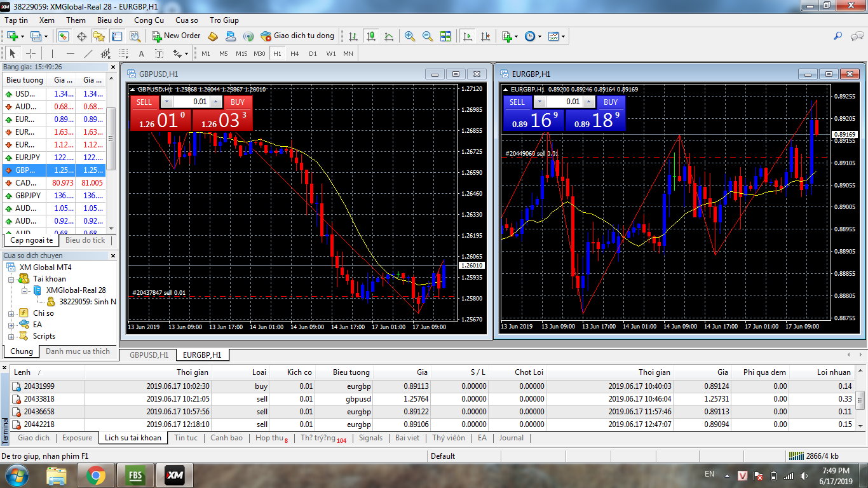Open the 'Bieu do' menu
The width and height of the screenshot is (868, 488).
click(x=109, y=20)
